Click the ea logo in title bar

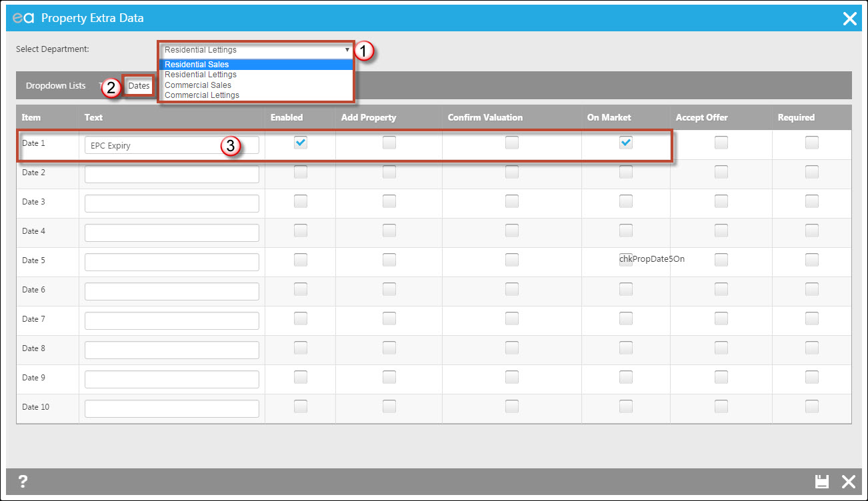click(x=23, y=18)
